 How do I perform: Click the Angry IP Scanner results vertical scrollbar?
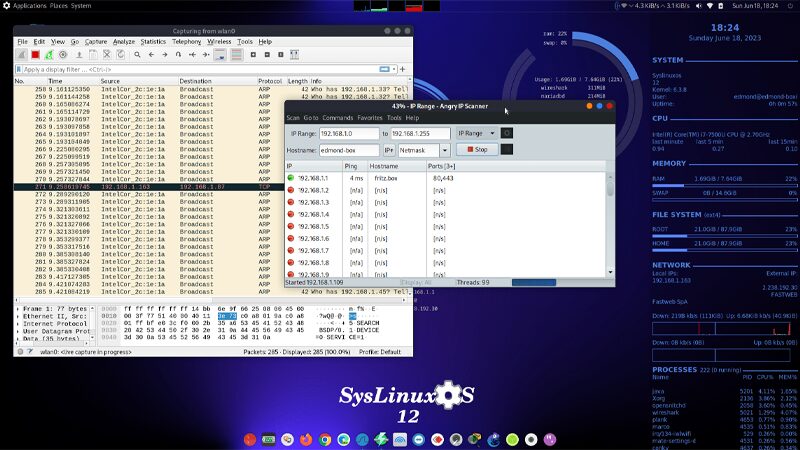pyautogui.click(x=610, y=224)
